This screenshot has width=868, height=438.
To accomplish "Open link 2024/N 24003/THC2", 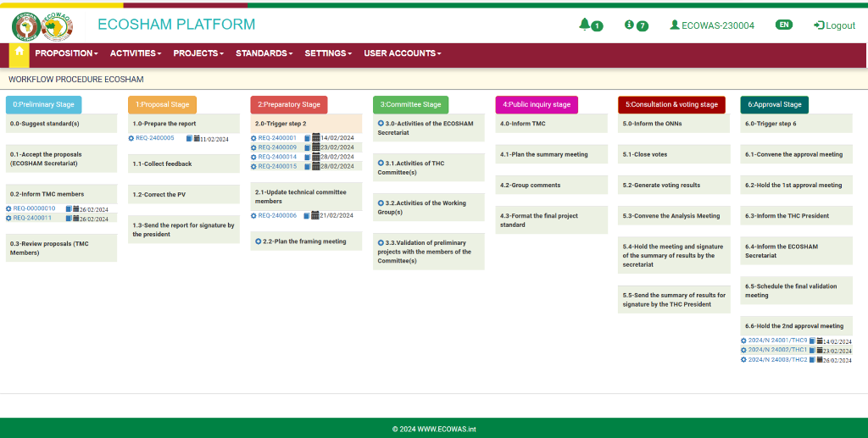I will tap(778, 360).
